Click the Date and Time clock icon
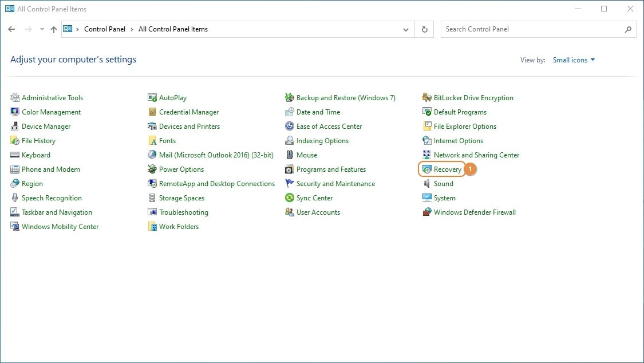644x363 pixels. pos(290,112)
